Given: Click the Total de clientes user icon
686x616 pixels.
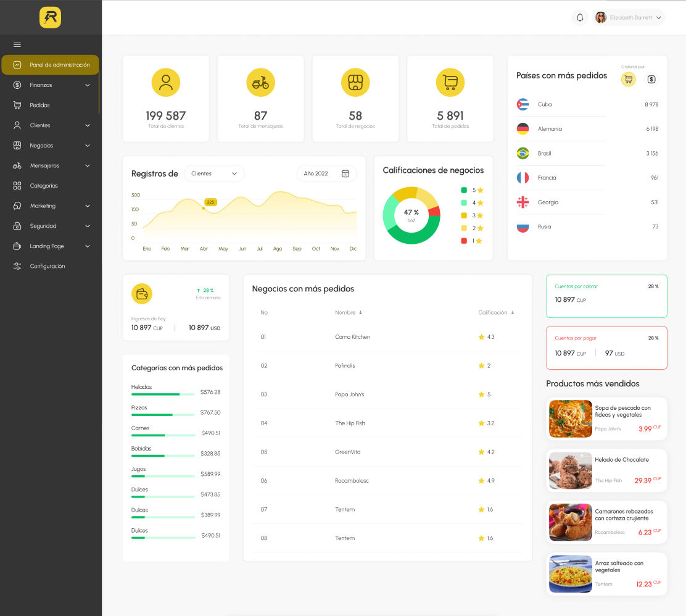Looking at the screenshot, I should 166,82.
